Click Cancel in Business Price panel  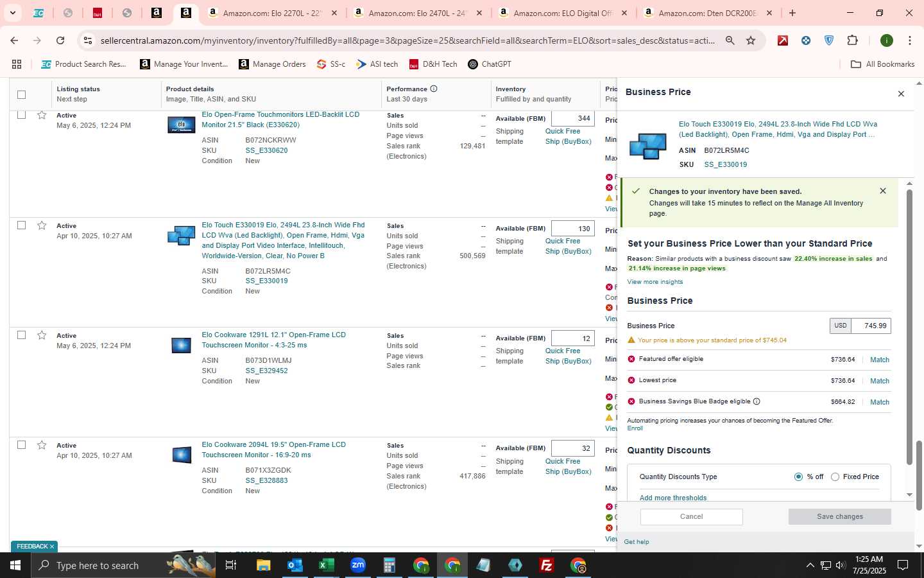tap(691, 516)
